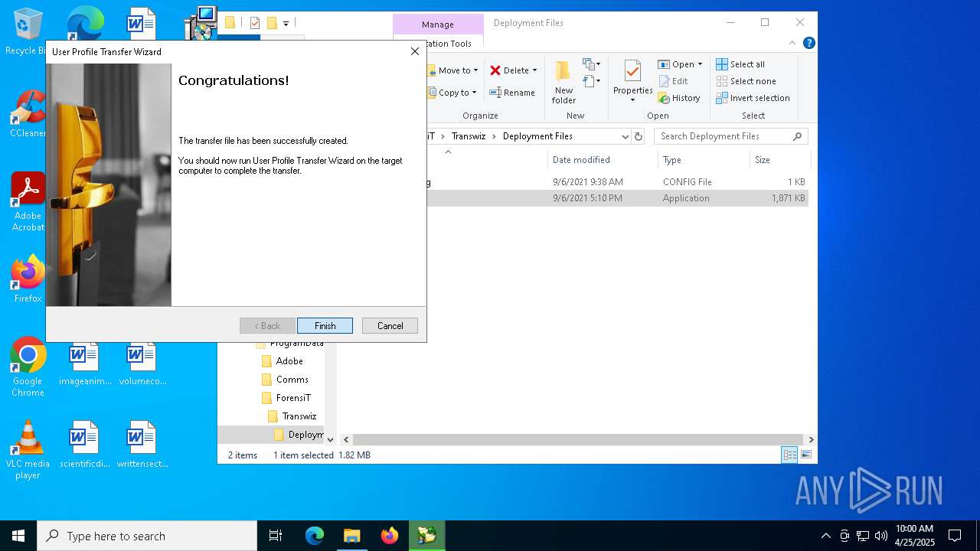The image size is (980, 551).
Task: Switch to Details view layout
Action: 789,455
